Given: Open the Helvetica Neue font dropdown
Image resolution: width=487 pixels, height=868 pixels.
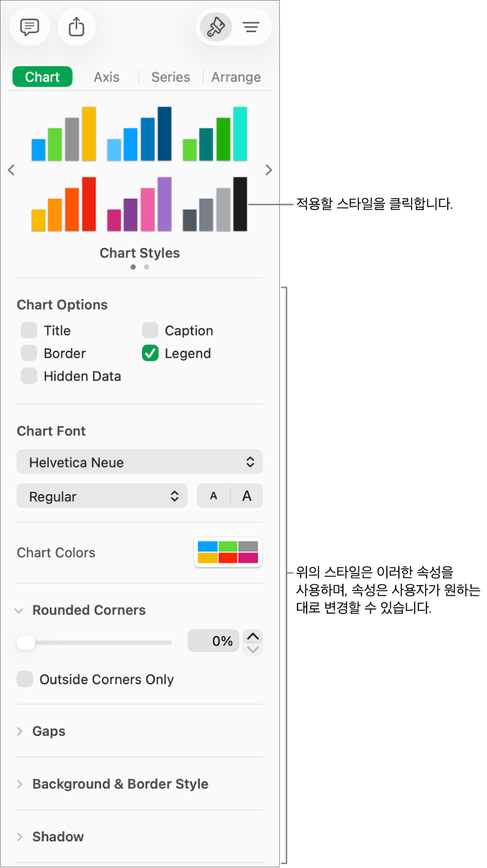Looking at the screenshot, I should click(x=139, y=462).
